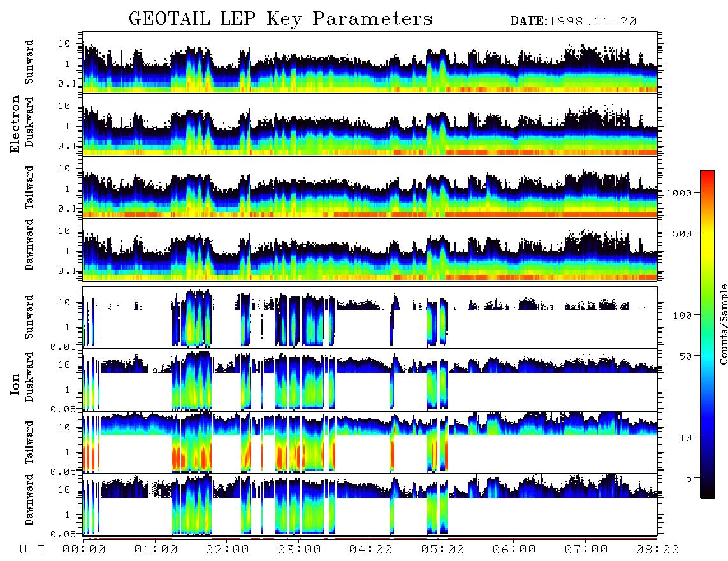Image resolution: width=728 pixels, height=561 pixels.
Task: Click the Ion "Tailward" panel label
Action: pyautogui.click(x=29, y=442)
